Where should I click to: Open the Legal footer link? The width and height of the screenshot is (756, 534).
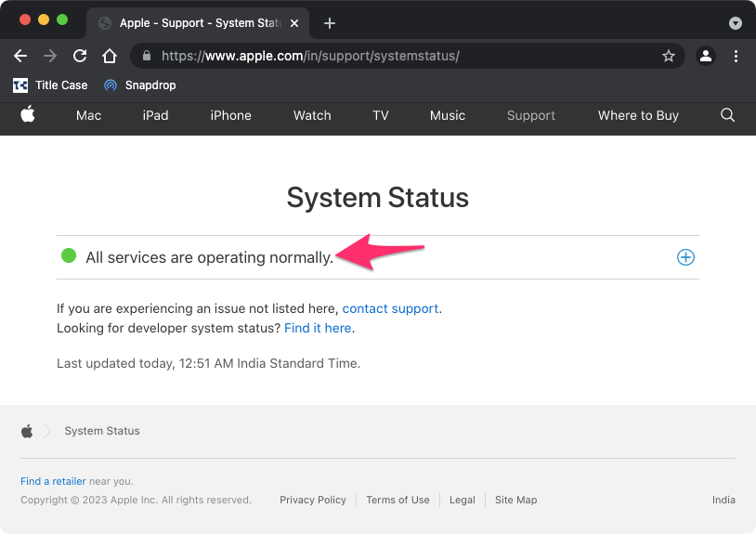point(462,500)
